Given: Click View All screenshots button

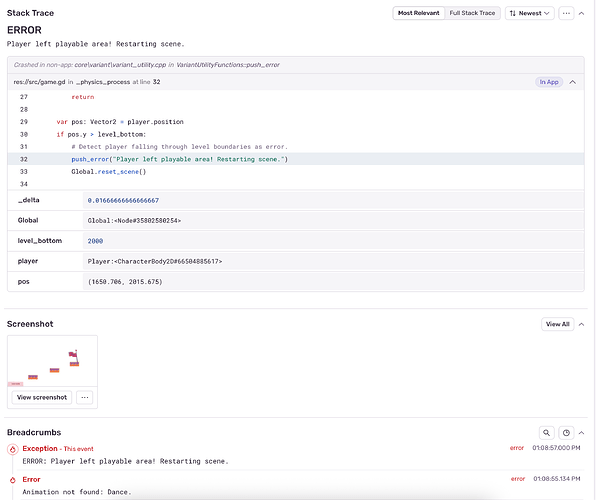Looking at the screenshot, I should (557, 324).
